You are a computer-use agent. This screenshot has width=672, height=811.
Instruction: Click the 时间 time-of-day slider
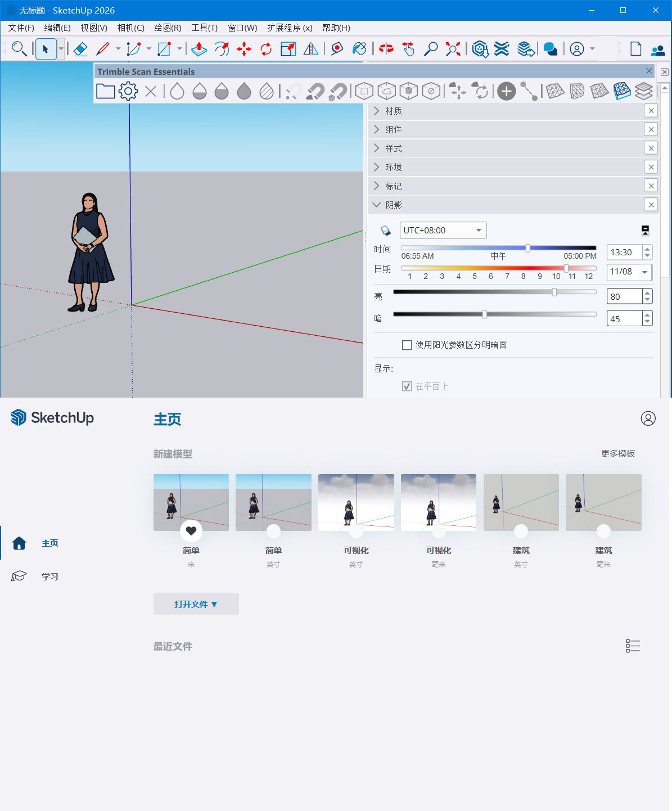498,248
